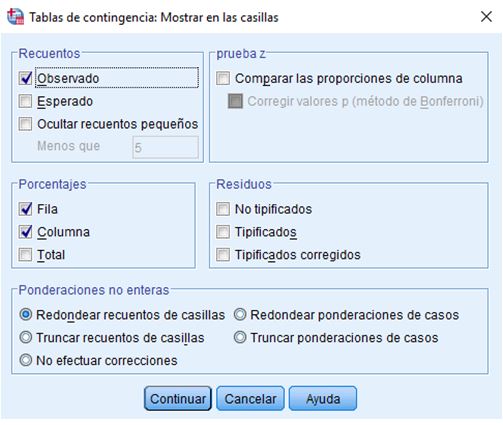Screen dimensions: 503x425
Task: Enable Comparar las proporciones de columna
Action: (x=223, y=78)
